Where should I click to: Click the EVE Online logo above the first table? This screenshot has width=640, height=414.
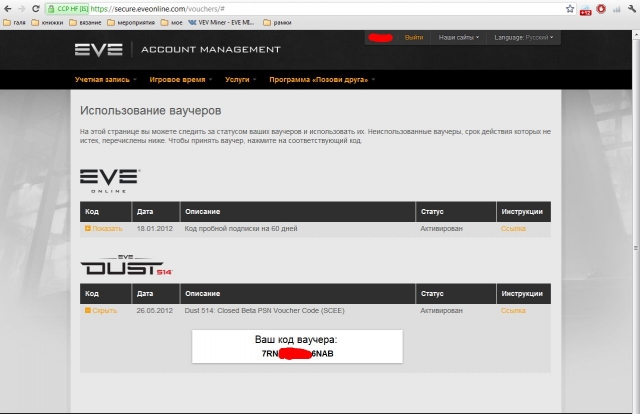click(x=110, y=180)
